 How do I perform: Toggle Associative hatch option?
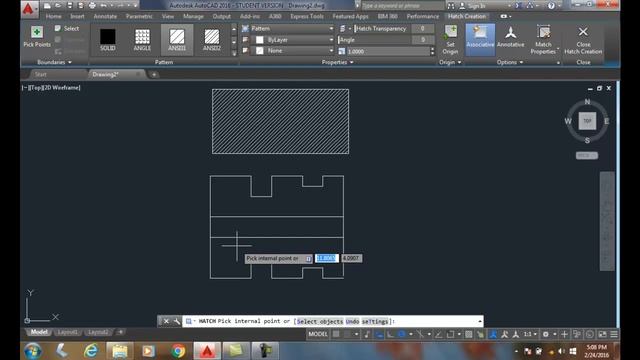tap(480, 39)
